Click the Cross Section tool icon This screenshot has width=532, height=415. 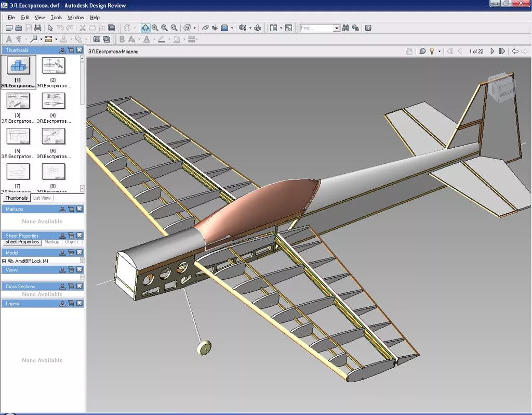point(243,28)
